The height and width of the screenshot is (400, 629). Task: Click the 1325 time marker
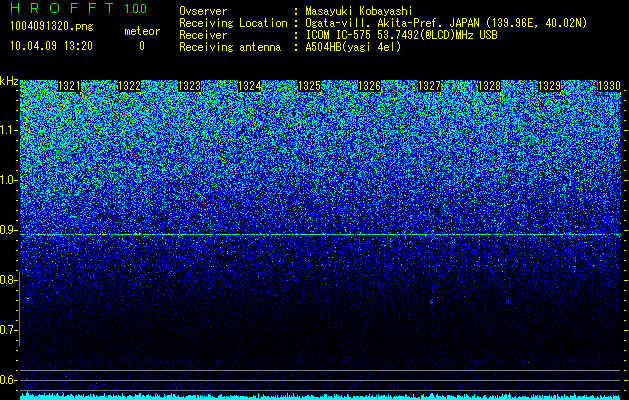pos(309,86)
